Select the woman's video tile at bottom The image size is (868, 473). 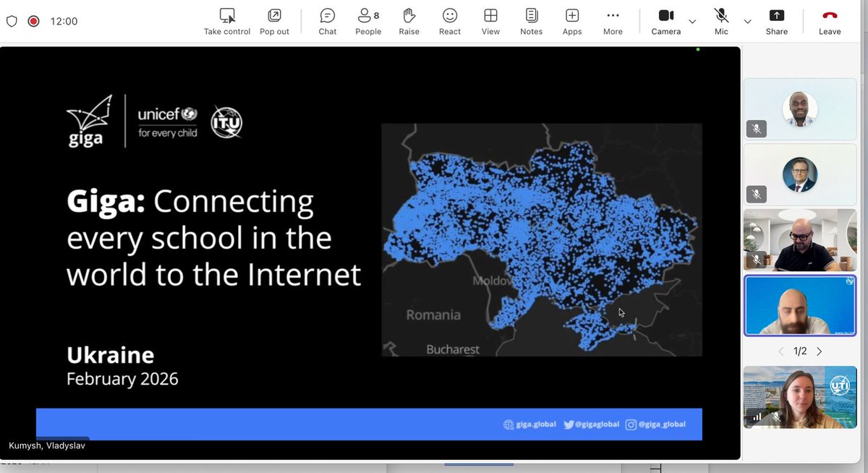pos(800,397)
